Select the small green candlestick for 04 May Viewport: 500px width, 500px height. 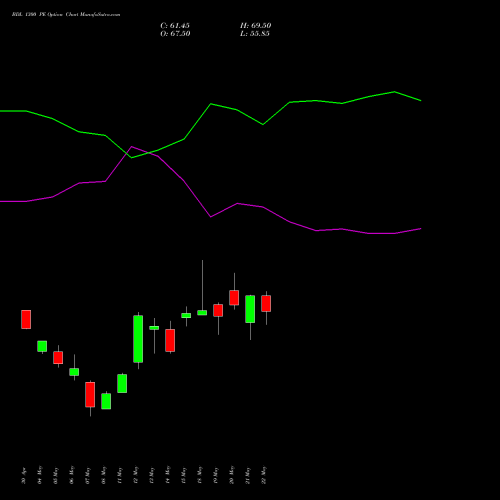tap(42, 346)
